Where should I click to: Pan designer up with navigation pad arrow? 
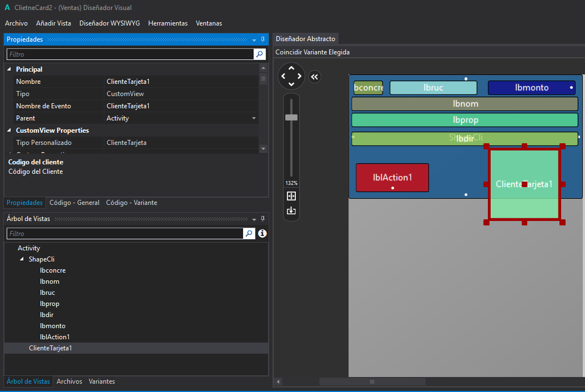pyautogui.click(x=291, y=68)
